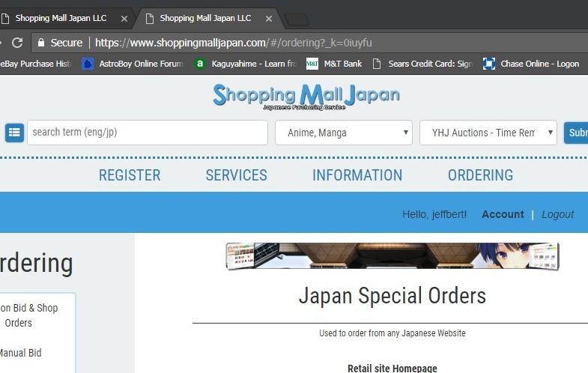Screen dimensions: 588x373
Task: Click the Hello, jeffbert! greeting
Action: [x=434, y=214]
